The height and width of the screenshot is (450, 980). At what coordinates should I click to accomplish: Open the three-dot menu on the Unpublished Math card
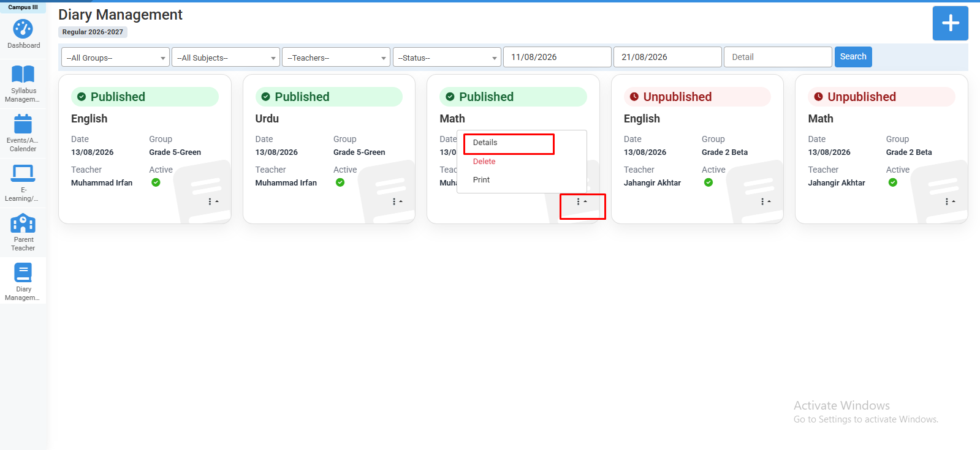(x=950, y=201)
